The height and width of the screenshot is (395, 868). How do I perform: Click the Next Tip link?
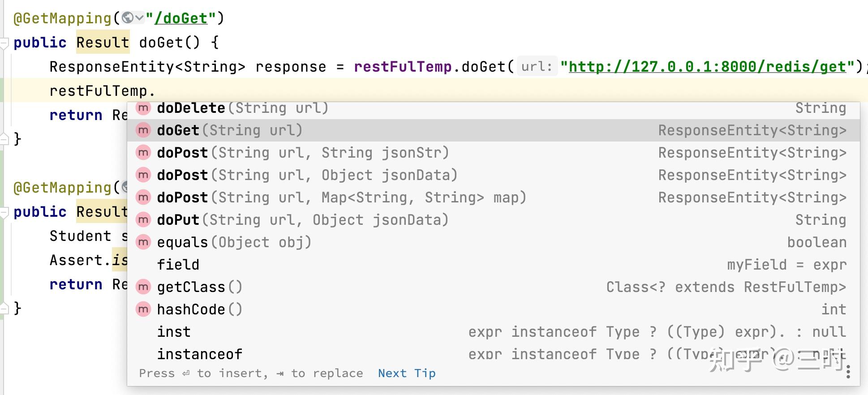[407, 373]
